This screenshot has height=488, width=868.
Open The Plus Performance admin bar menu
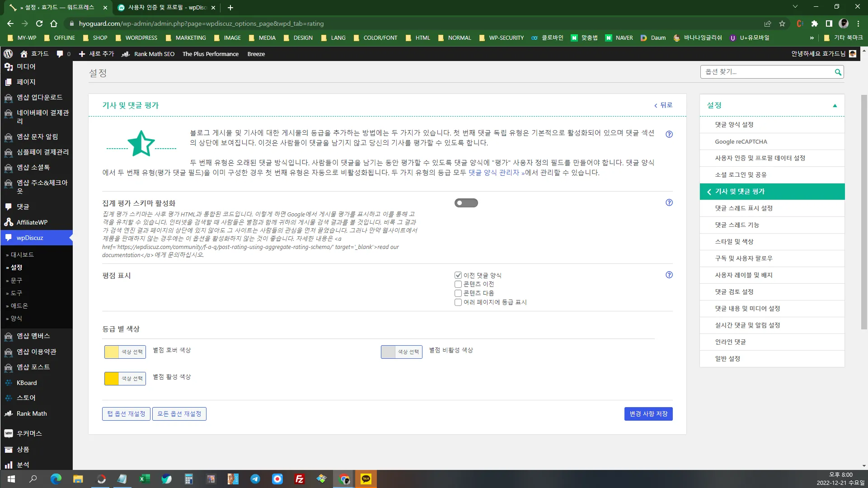211,54
